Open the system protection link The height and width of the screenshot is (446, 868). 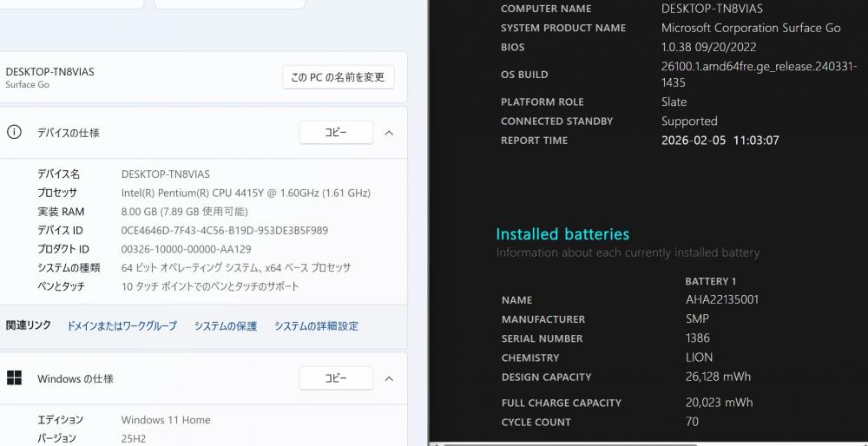point(226,326)
